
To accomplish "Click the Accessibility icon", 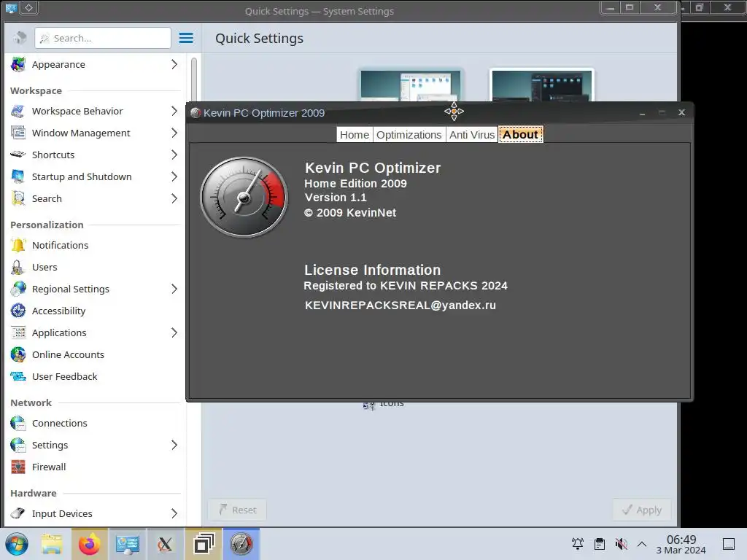I will (18, 311).
